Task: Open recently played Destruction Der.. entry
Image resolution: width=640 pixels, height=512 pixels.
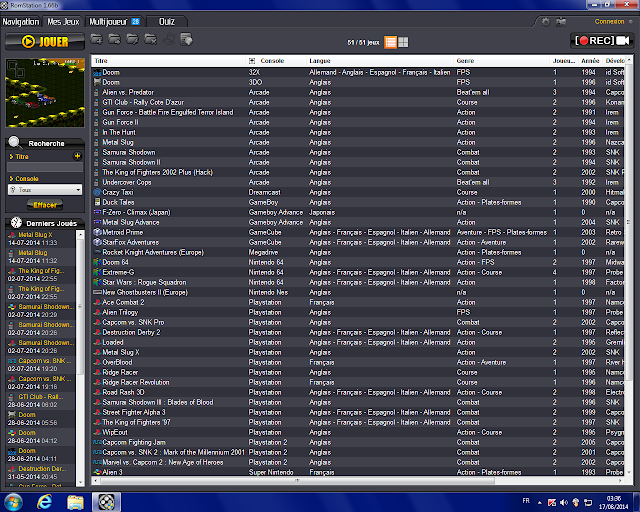Action: click(x=41, y=472)
